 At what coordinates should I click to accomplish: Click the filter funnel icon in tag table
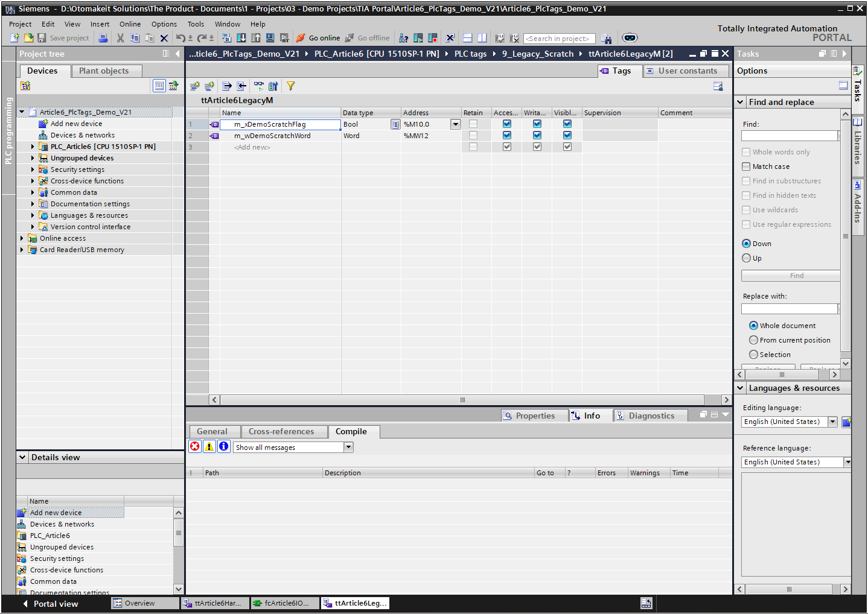pos(291,86)
